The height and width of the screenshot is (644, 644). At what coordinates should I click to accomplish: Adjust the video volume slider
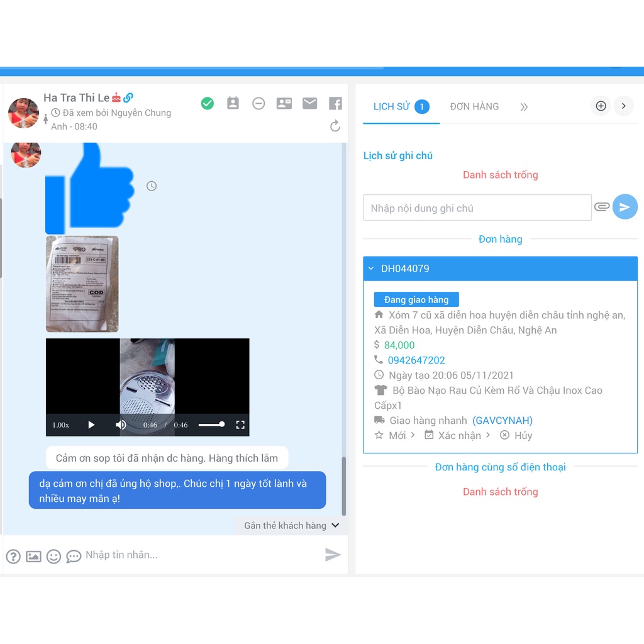click(211, 425)
